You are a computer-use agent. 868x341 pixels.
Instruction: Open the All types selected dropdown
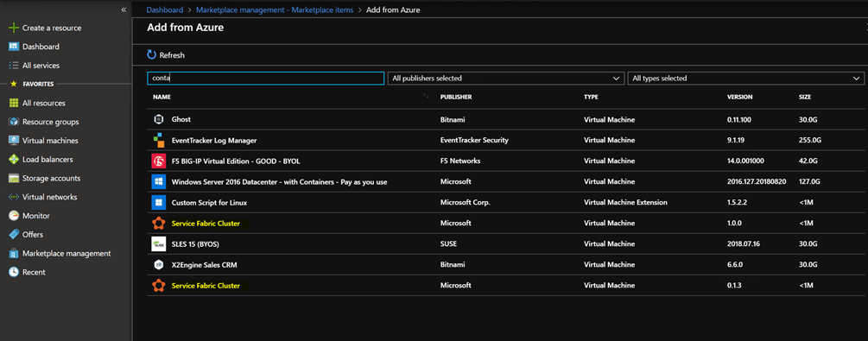745,79
